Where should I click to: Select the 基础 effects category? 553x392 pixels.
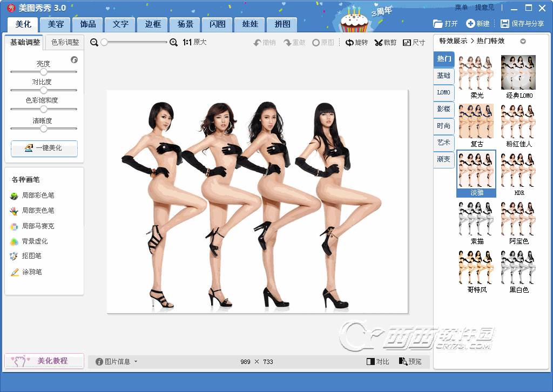(444, 76)
